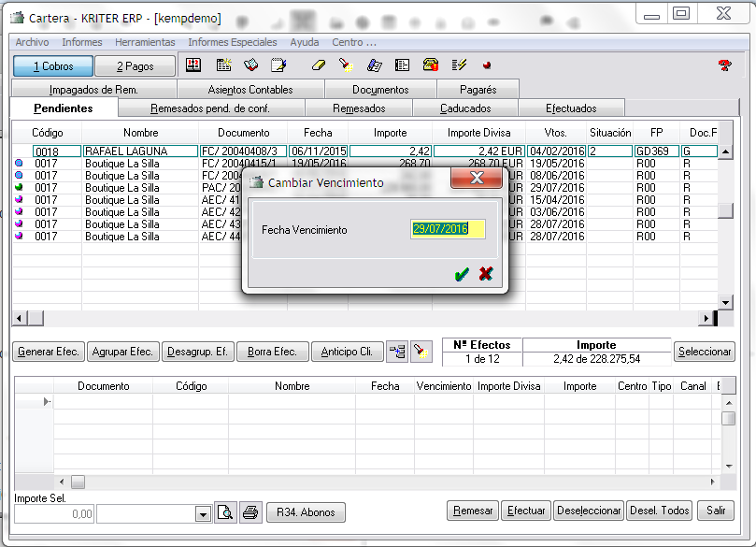Open help with the red question mark icon

724,65
